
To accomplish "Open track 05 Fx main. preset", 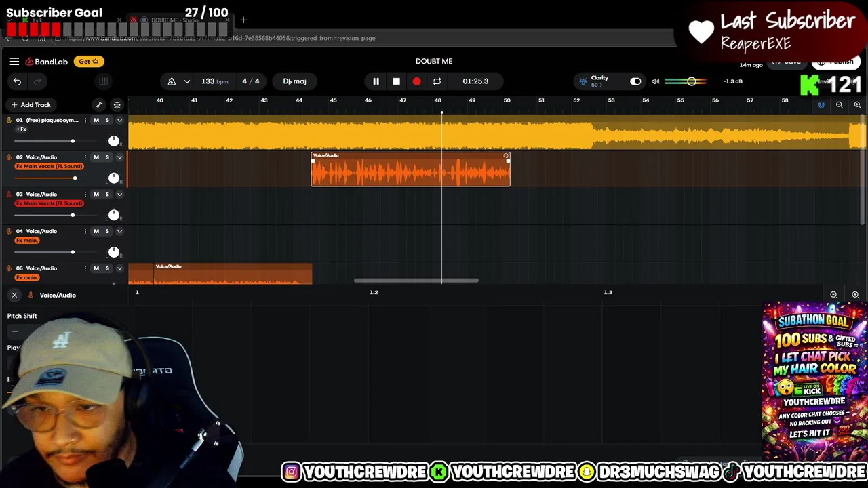I will click(x=26, y=277).
